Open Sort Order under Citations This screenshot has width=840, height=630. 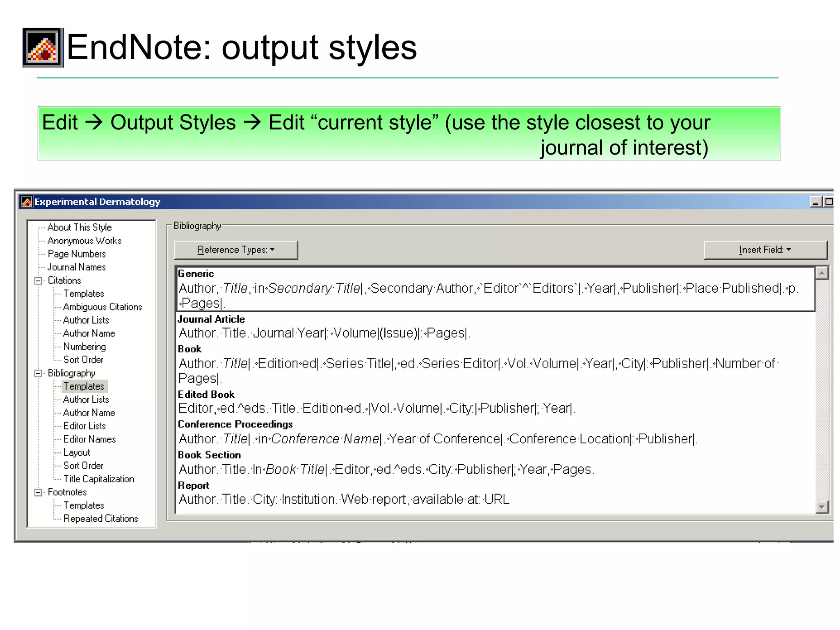pos(83,360)
